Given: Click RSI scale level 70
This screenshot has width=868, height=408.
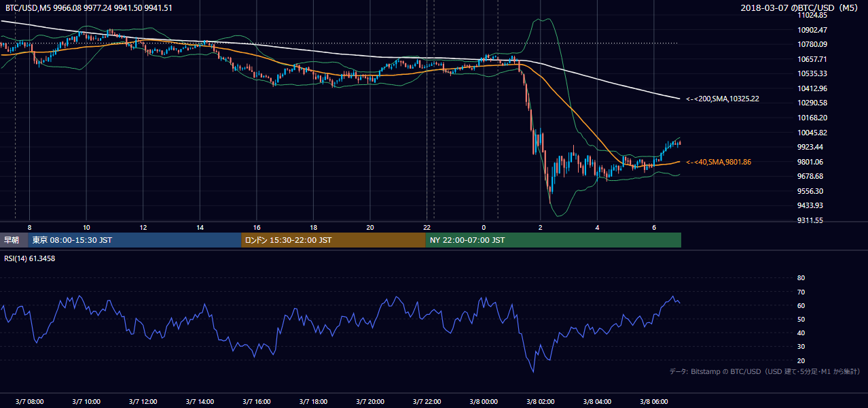Looking at the screenshot, I should 801,292.
